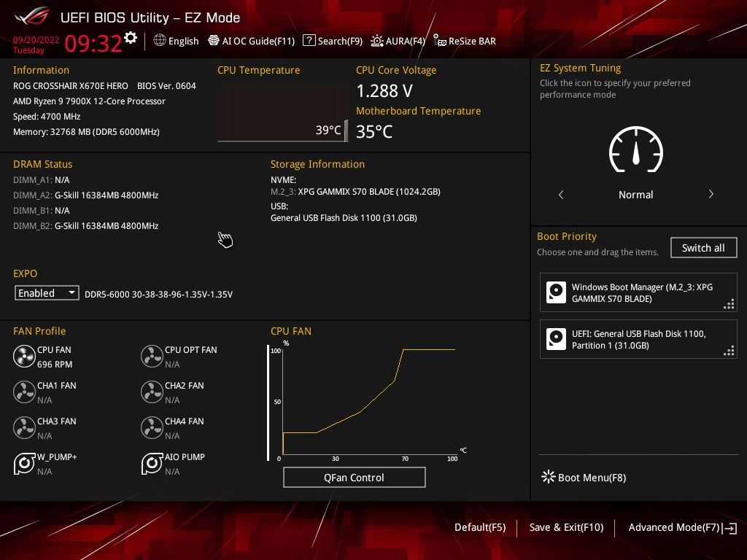Viewport: 747px width, 560px height.
Task: Click the 1.288 V voltage value
Action: coord(384,90)
